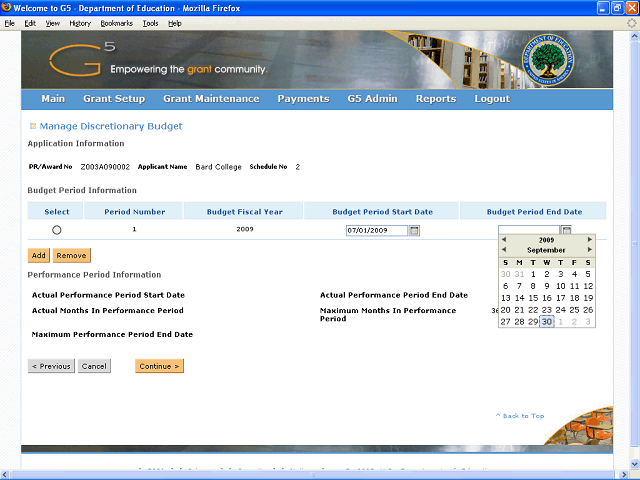640x480 pixels.
Task: Pick September 20 in the calendar
Action: click(x=506, y=310)
